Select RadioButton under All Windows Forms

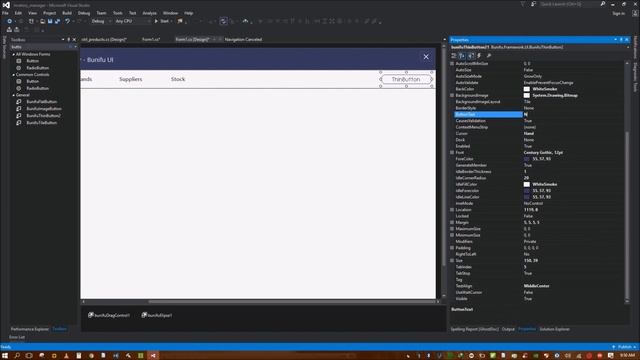(x=38, y=68)
